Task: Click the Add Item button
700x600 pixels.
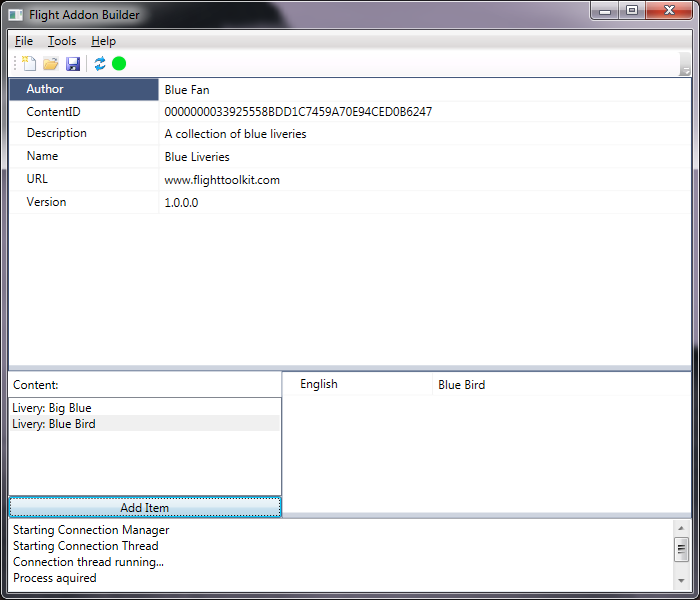Action: (x=145, y=508)
